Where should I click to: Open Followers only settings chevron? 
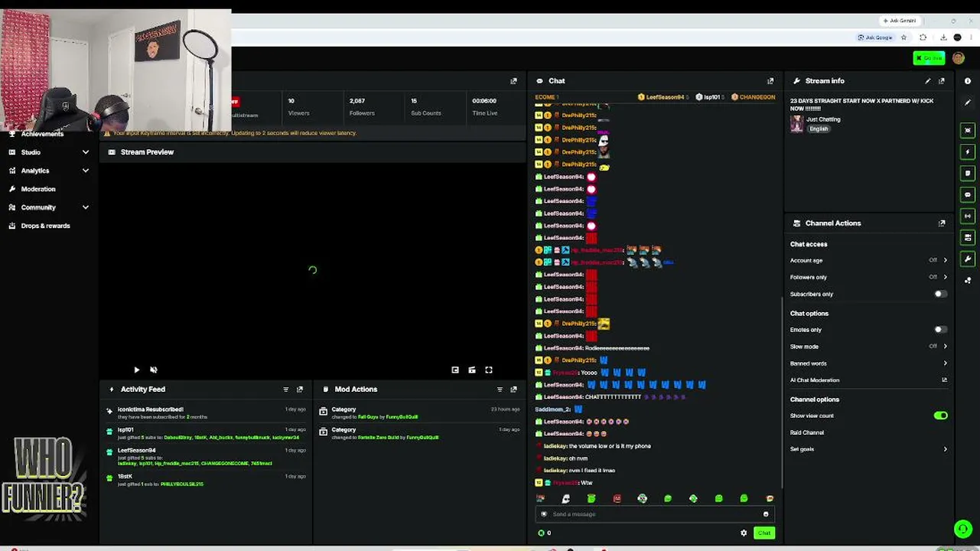click(945, 277)
